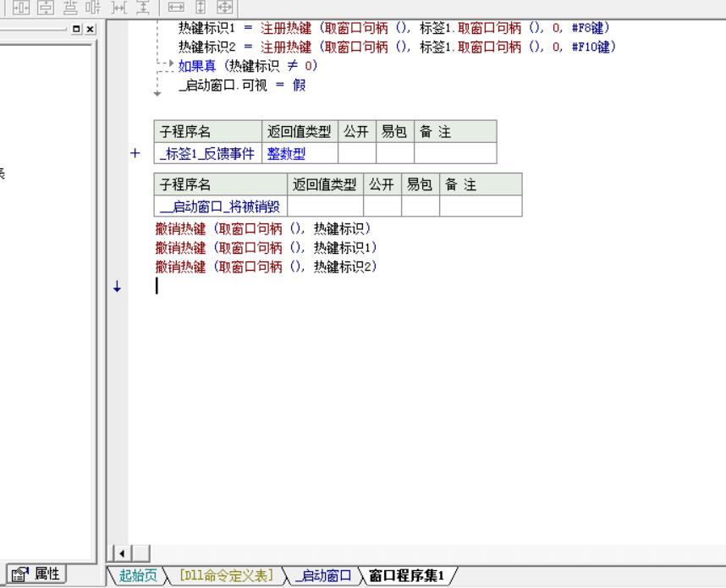Click the make same width double-arrow icon
726x588 pixels.
176,7
